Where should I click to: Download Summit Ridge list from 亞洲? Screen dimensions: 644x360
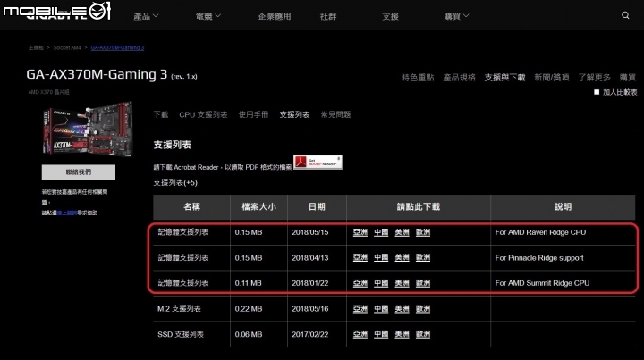tap(360, 283)
